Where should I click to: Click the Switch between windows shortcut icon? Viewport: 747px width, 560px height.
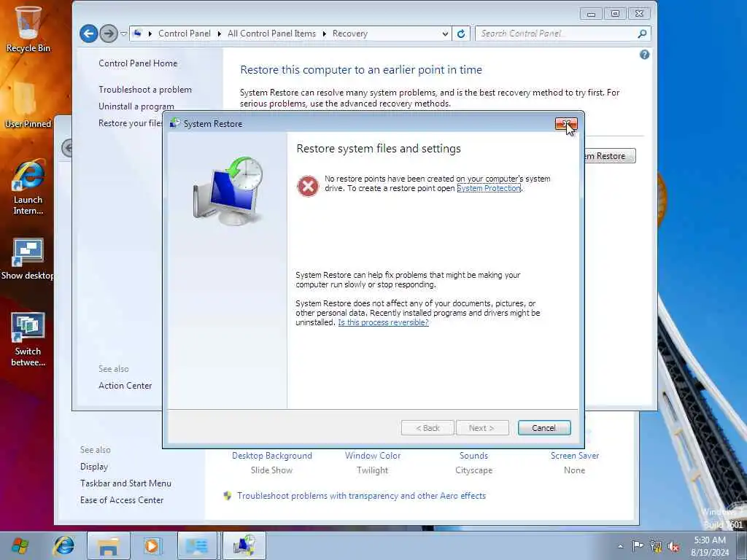coord(28,339)
